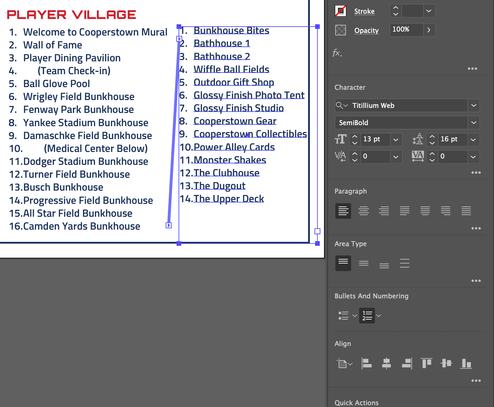Click the font size stepper
The height and width of the screenshot is (407, 494).
355,139
